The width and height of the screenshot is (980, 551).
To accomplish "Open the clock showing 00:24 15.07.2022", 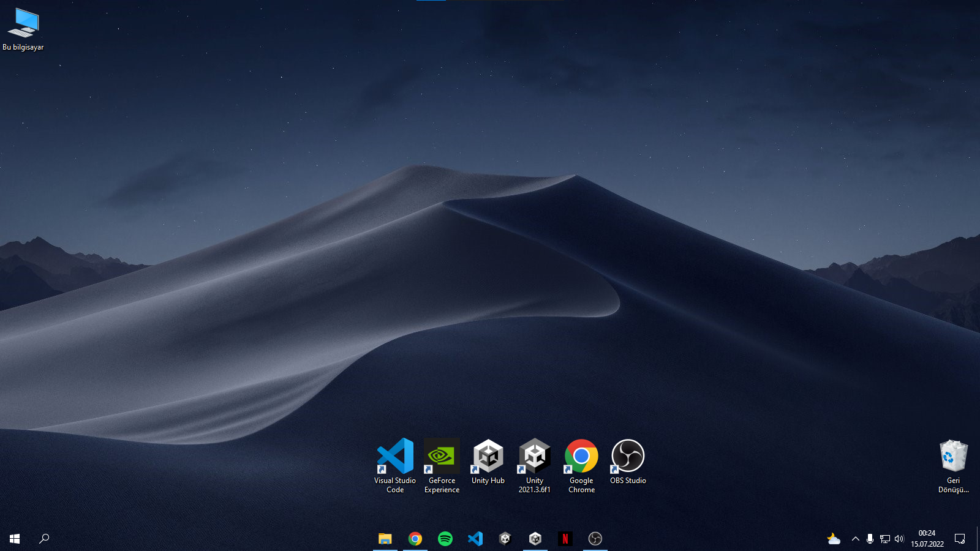I will tap(927, 539).
